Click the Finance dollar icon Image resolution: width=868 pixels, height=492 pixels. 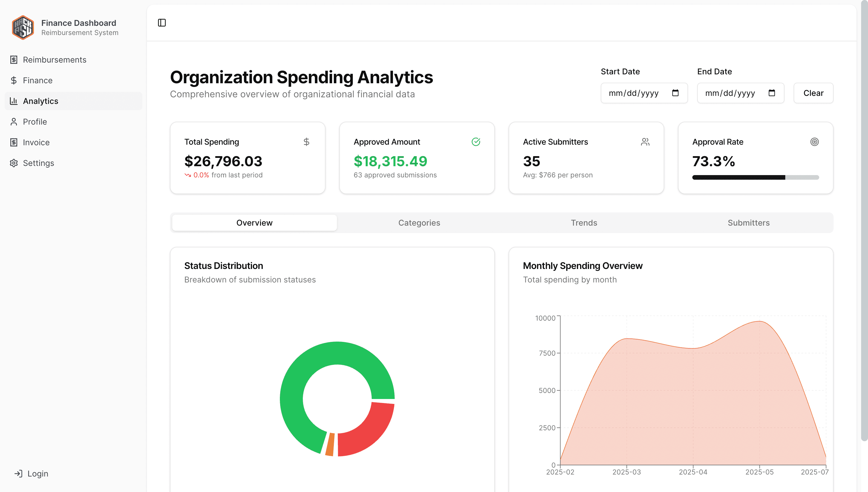click(13, 80)
